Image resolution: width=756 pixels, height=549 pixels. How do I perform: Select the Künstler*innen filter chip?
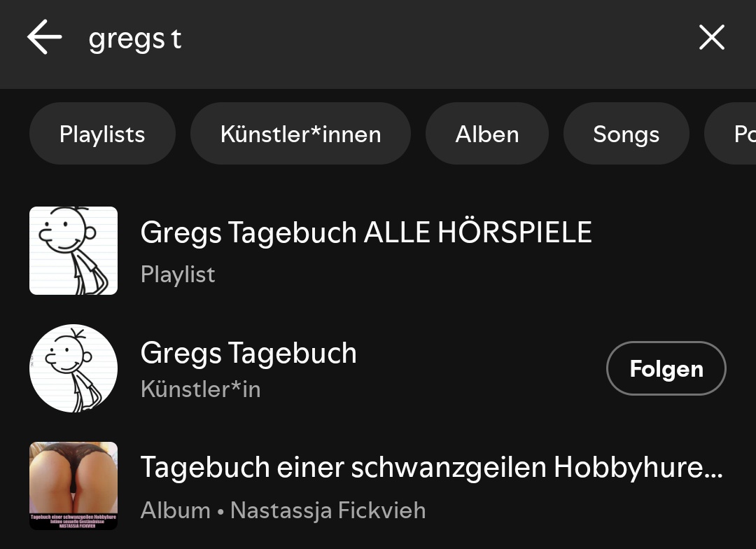coord(300,134)
